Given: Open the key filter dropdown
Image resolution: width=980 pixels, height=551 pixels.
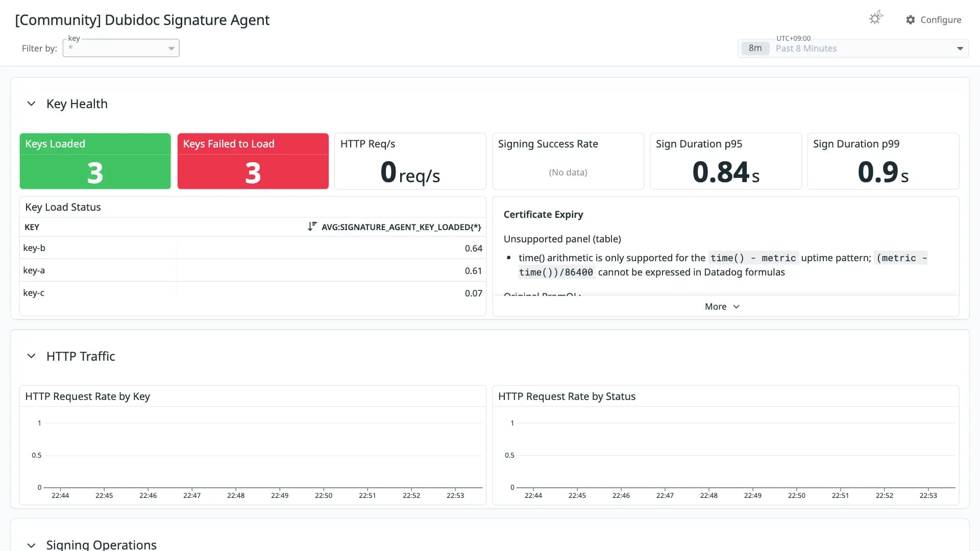Looking at the screenshot, I should [x=121, y=48].
